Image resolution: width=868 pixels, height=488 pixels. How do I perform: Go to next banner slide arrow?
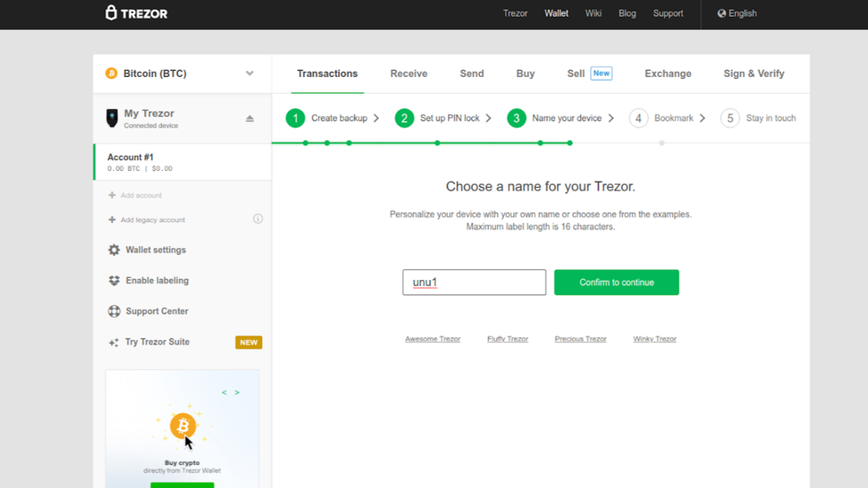[x=237, y=392]
